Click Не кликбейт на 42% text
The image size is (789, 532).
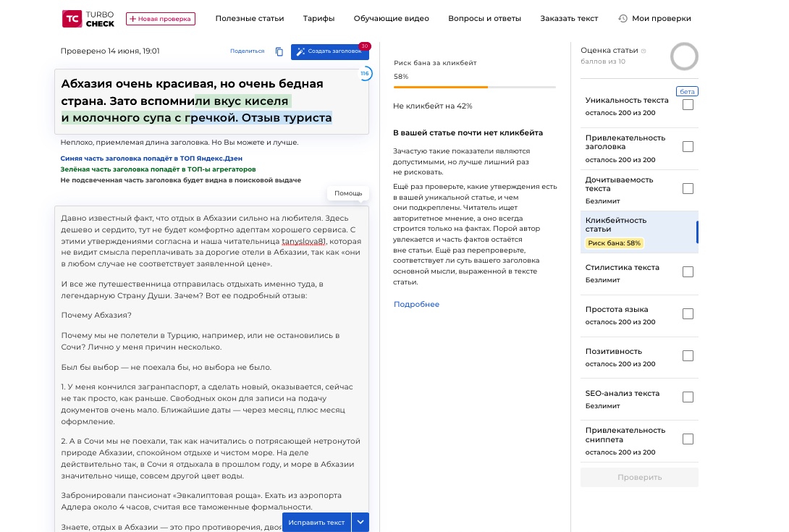[x=433, y=106]
